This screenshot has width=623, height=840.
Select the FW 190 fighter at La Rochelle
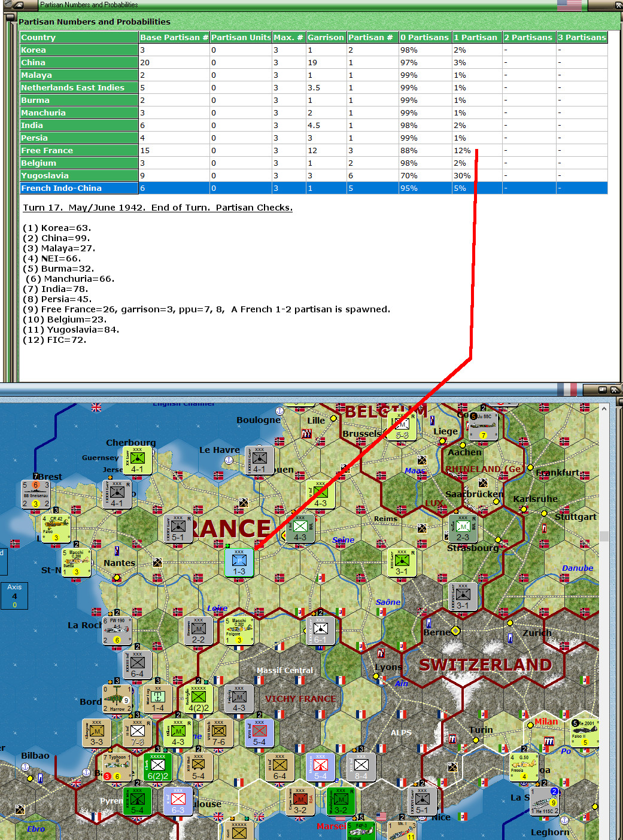coord(117,631)
